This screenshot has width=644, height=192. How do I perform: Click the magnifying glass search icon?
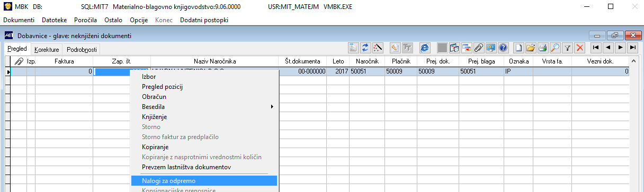[x=554, y=48]
